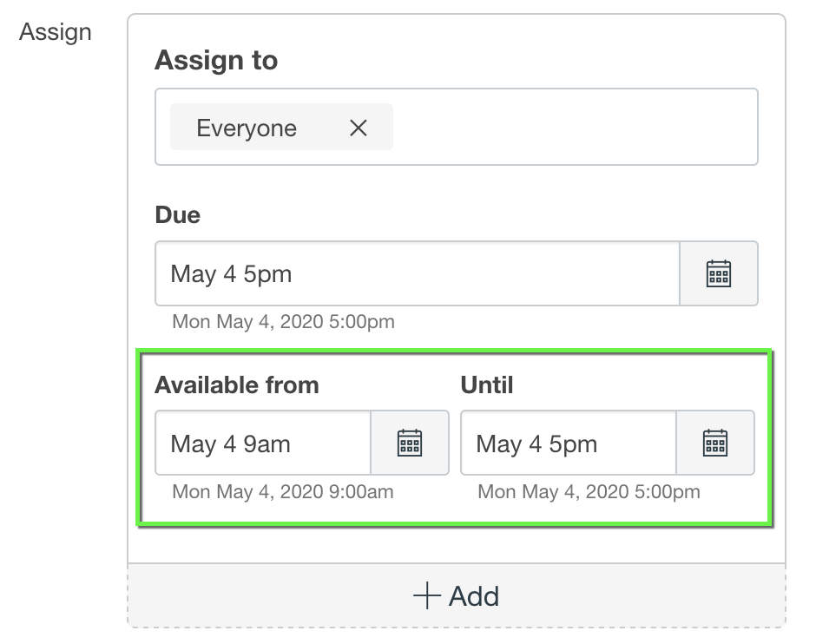Screen dimensions: 816x644
Task: Remove the Everyone assignee with the X
Action: (358, 128)
